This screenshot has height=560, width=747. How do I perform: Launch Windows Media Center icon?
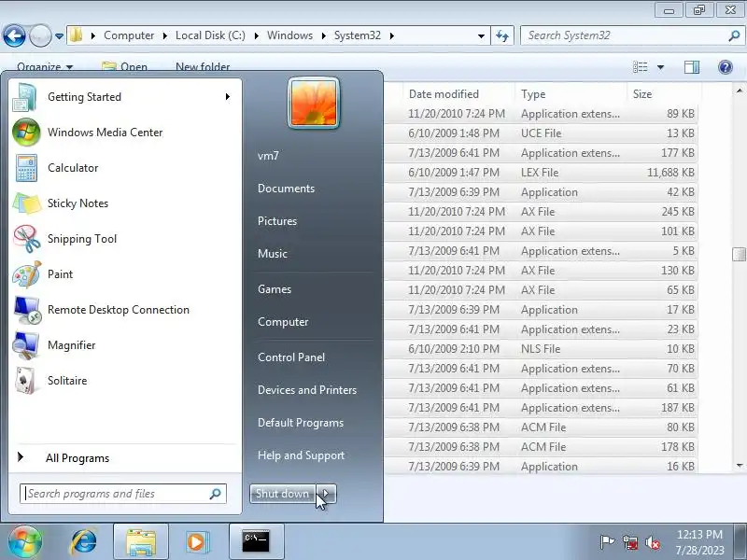coord(26,132)
